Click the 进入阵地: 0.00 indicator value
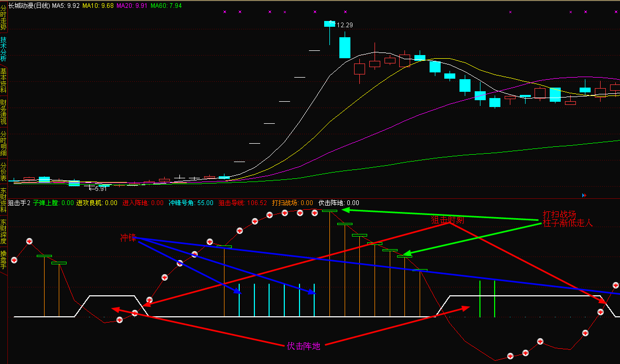The width and height of the screenshot is (620, 364). pyautogui.click(x=143, y=203)
